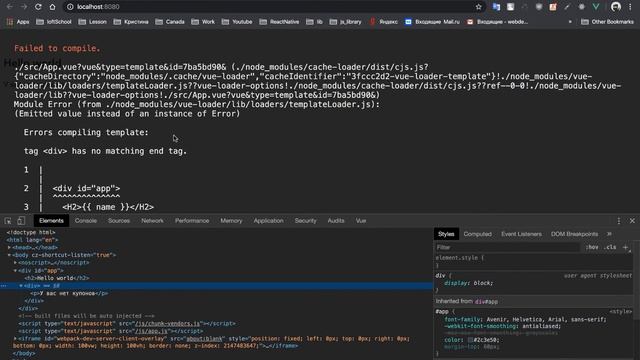This screenshot has width=640, height=360.
Task: Toggle the :hov element state panel
Action: coord(592,247)
